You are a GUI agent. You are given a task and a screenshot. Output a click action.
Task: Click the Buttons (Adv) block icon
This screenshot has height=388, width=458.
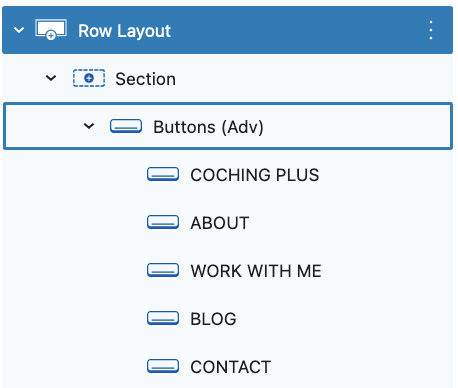[126, 126]
